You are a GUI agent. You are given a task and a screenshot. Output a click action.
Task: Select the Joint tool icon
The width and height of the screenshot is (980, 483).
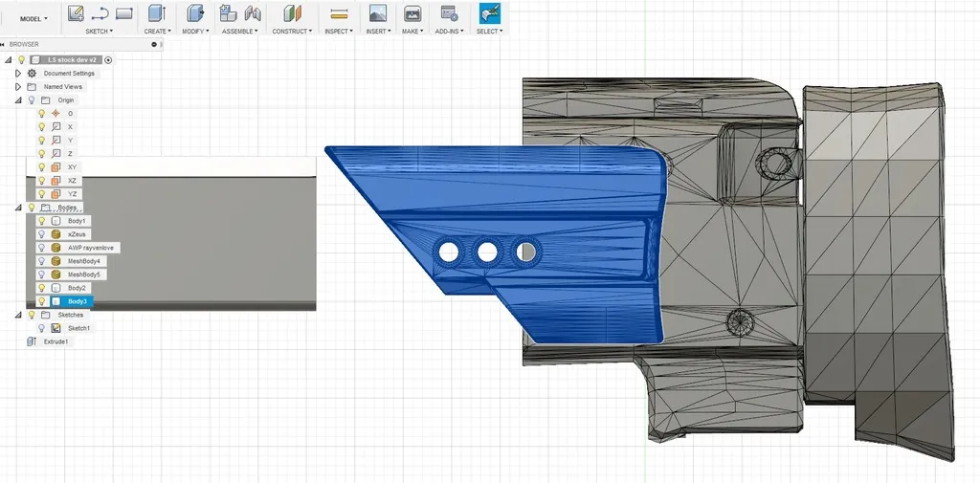click(x=253, y=13)
